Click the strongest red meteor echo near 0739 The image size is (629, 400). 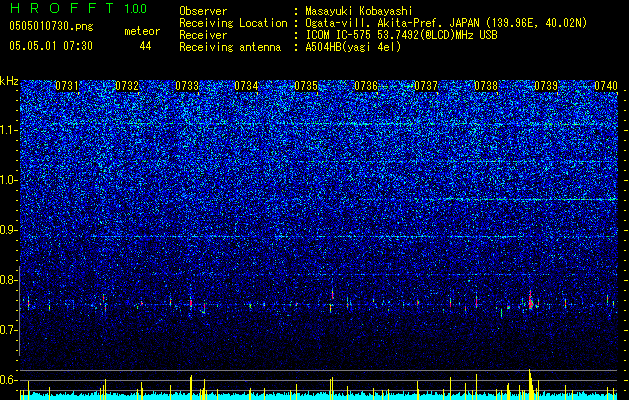(x=530, y=301)
